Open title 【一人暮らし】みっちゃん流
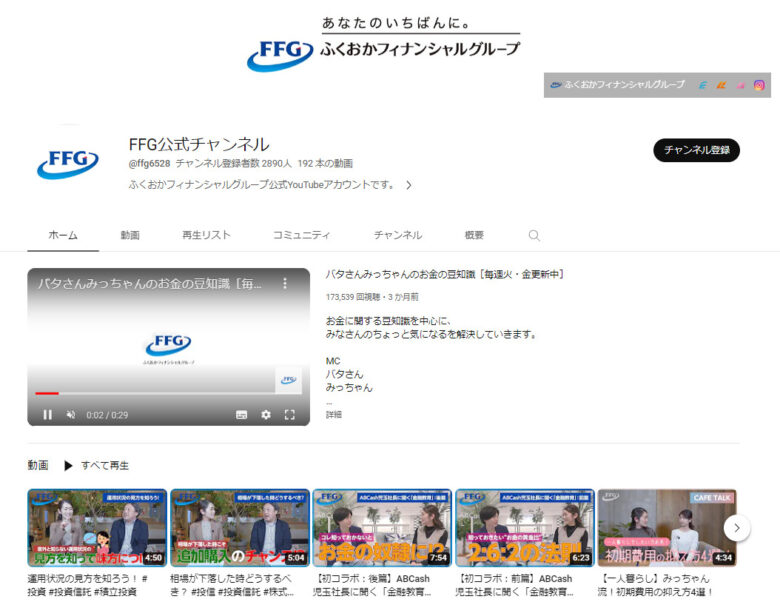 click(656, 585)
